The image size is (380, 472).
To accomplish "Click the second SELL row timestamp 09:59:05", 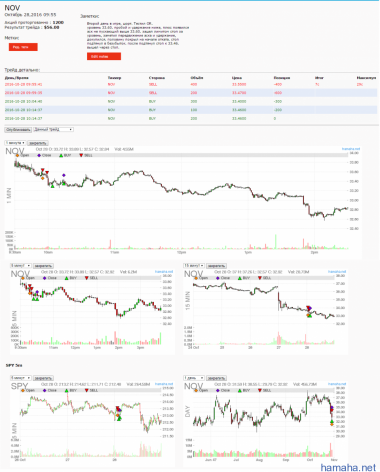I will tap(23, 93).
